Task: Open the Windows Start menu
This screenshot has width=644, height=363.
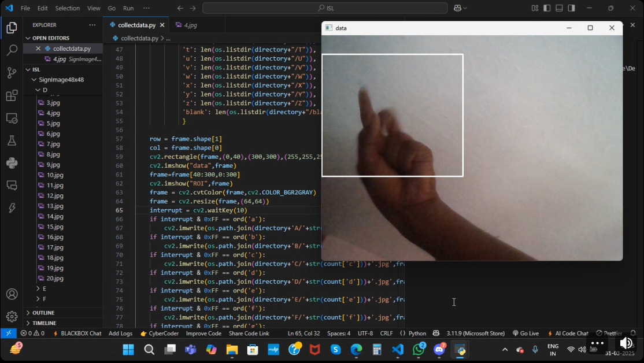Action: [x=128, y=350]
